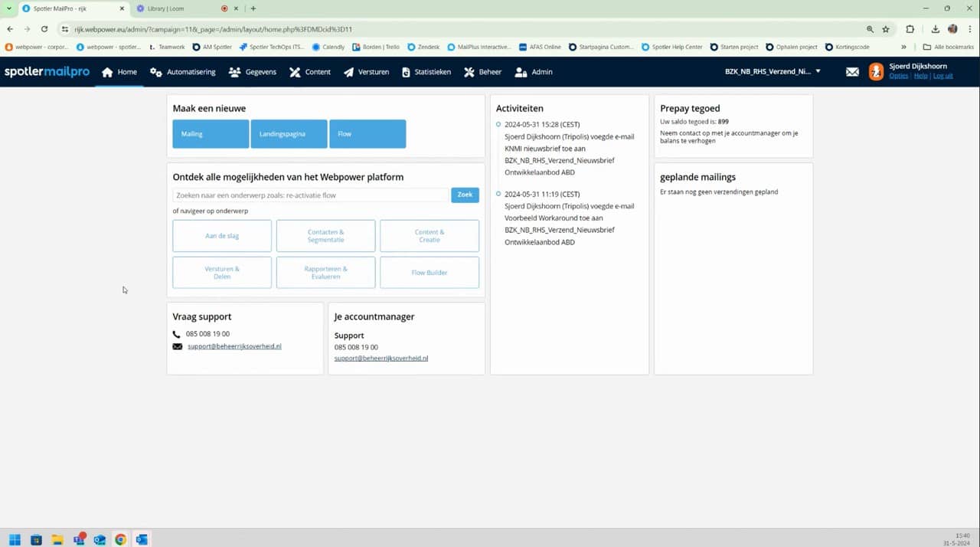Screen dimensions: 980x547
Task: Open the Statistieken menu
Action: 429,72
